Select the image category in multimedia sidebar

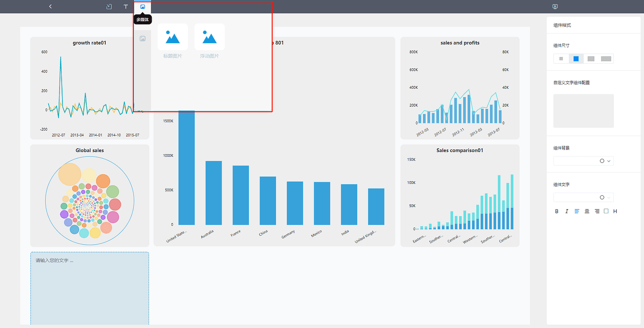(x=143, y=39)
